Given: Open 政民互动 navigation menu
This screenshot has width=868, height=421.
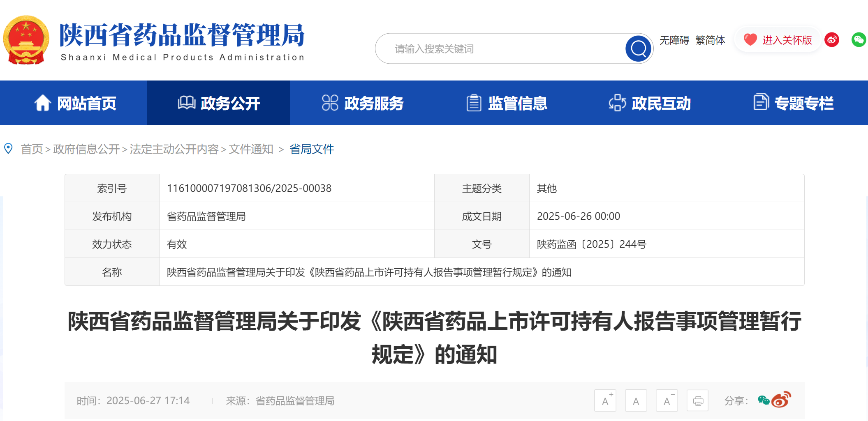Looking at the screenshot, I should coord(650,103).
